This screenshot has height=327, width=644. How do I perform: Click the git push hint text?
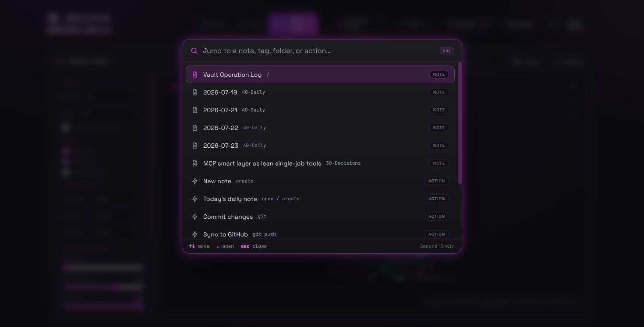[x=264, y=234]
